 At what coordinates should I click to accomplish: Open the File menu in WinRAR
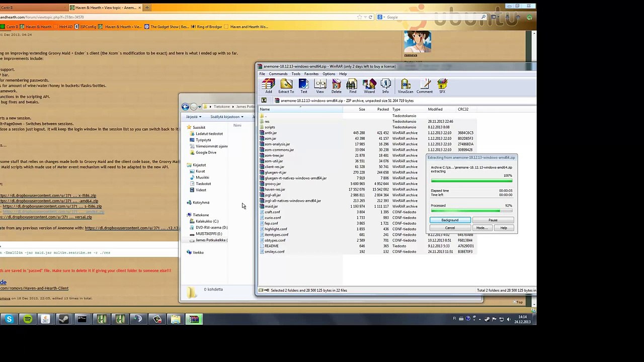pyautogui.click(x=262, y=74)
